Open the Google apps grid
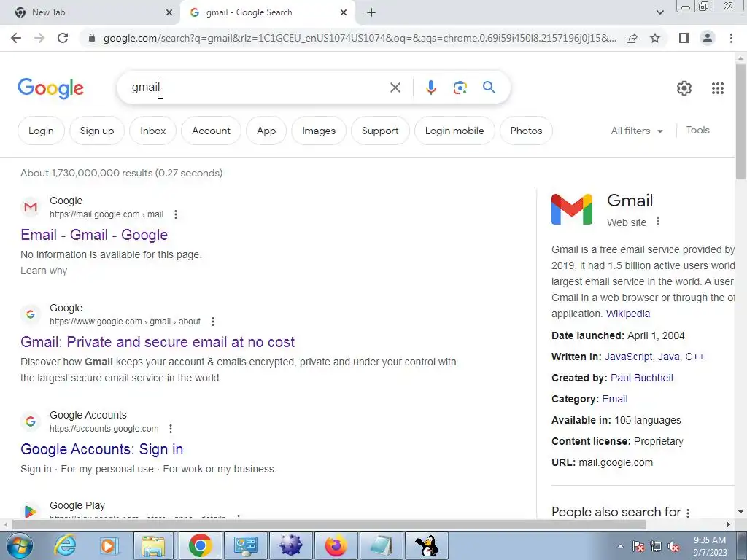The width and height of the screenshot is (747, 560). coord(718,88)
